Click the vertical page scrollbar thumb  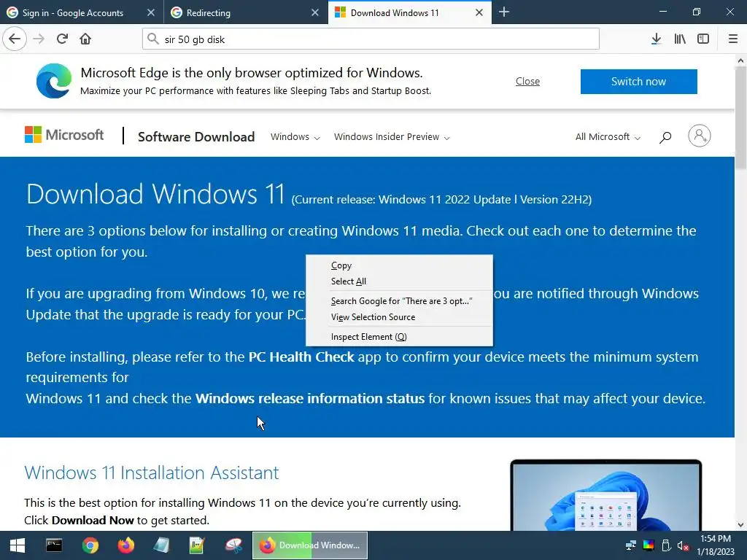740,118
